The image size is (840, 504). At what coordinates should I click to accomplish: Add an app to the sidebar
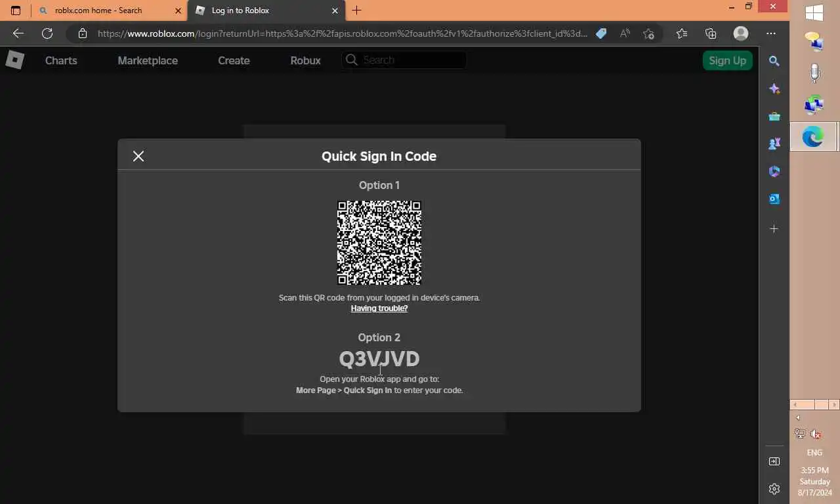click(774, 229)
